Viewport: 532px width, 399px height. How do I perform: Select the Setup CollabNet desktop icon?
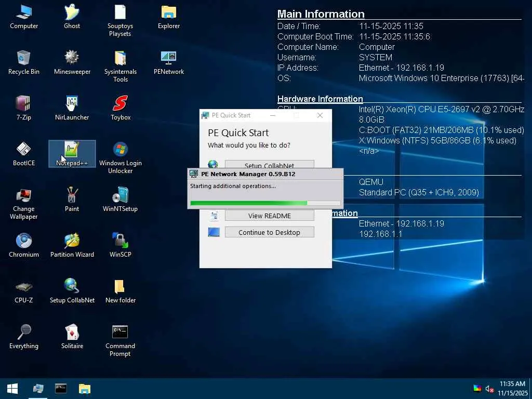72,291
